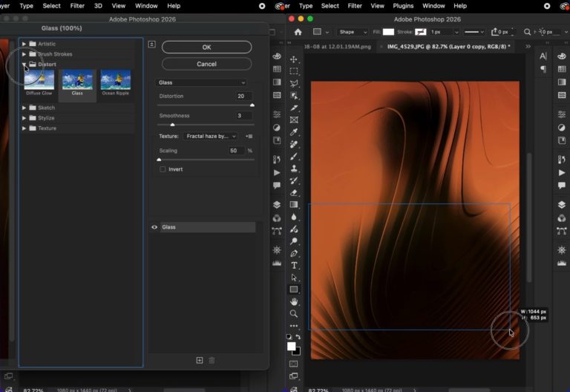Click the search magnifier in options bar
570x392 pixels.
point(527,32)
